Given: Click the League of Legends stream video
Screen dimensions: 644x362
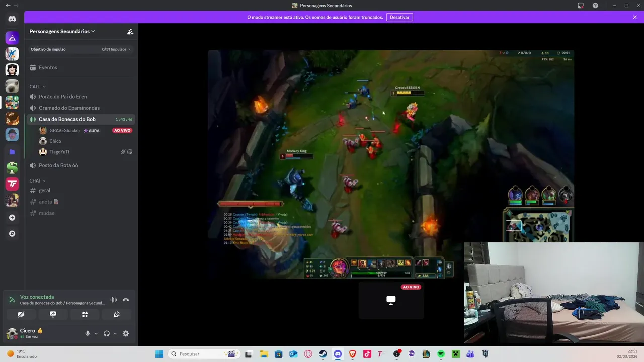Looking at the screenshot, I should coord(391,164).
